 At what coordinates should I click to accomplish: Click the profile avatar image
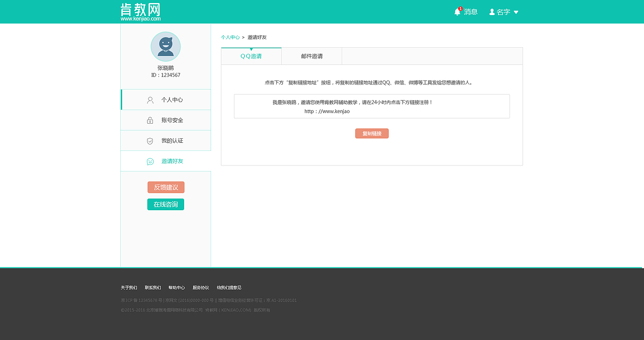click(x=166, y=47)
